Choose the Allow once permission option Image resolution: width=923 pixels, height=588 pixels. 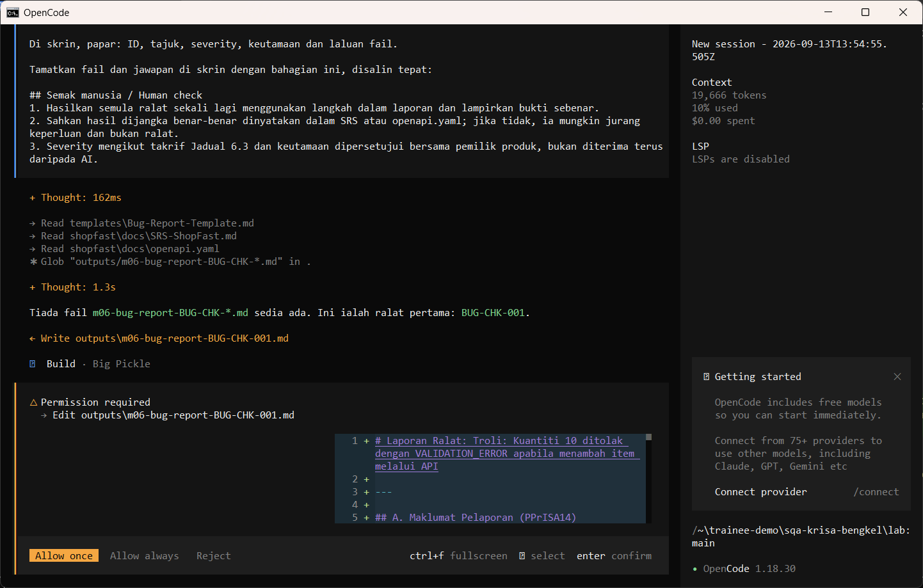point(64,555)
